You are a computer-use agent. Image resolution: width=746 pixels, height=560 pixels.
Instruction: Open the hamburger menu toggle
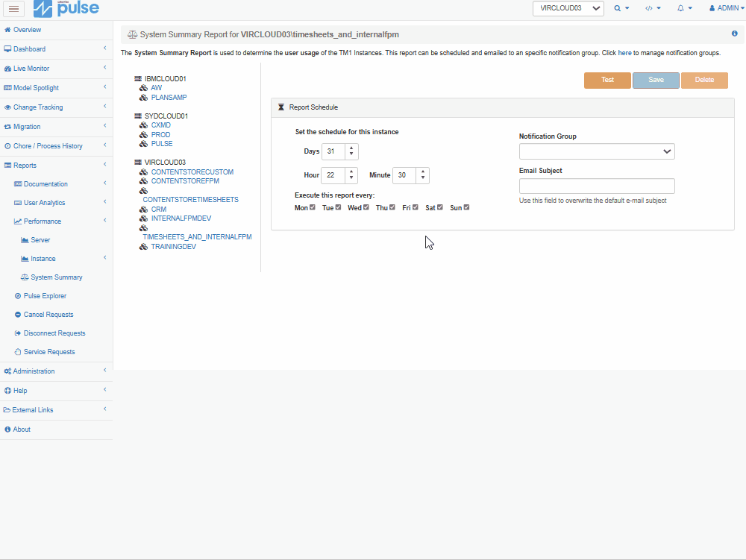13,8
